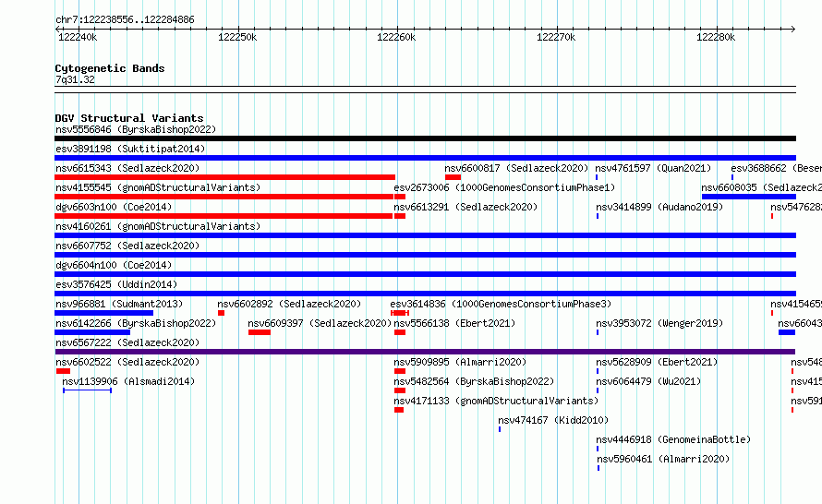Open nsv4160261 (gnomADStructuralVariants) label
Screen dimensions: 822x504
coord(158,226)
